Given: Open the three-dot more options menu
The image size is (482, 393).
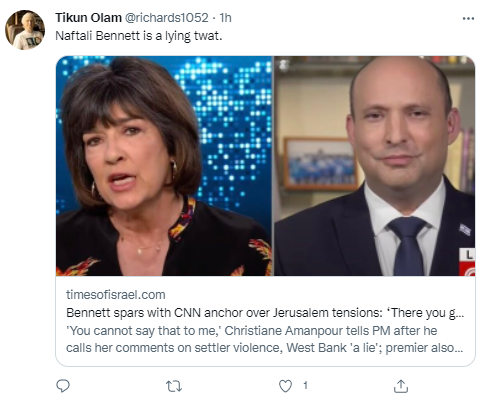Looking at the screenshot, I should pos(468,19).
